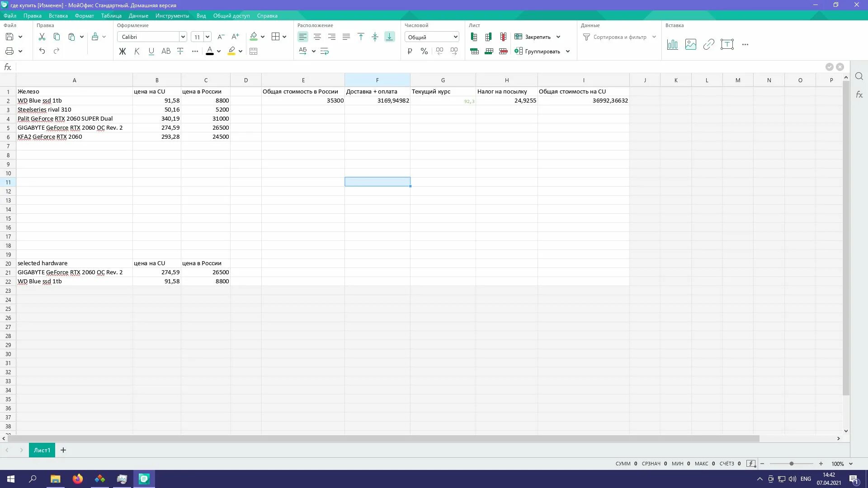Click the Лист1 tab
Screen dimensions: 868x488
click(42, 450)
